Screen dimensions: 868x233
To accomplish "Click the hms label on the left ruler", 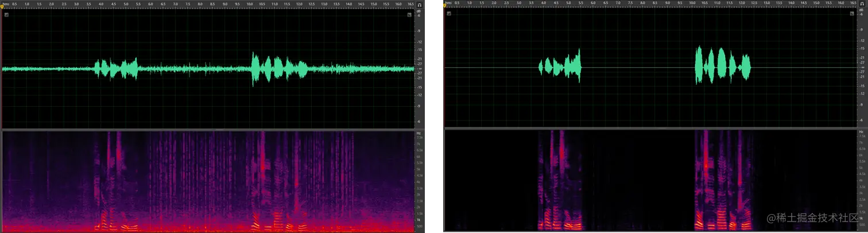I will point(5,3).
